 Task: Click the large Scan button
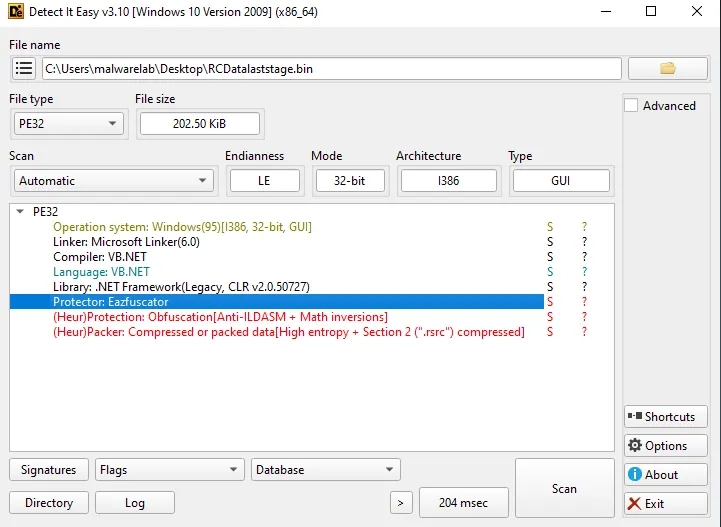pyautogui.click(x=564, y=489)
